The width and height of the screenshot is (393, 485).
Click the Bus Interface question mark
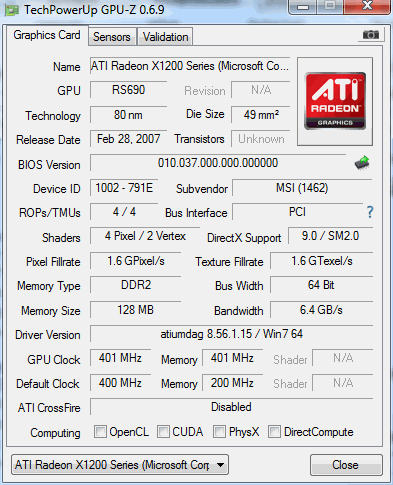click(370, 212)
